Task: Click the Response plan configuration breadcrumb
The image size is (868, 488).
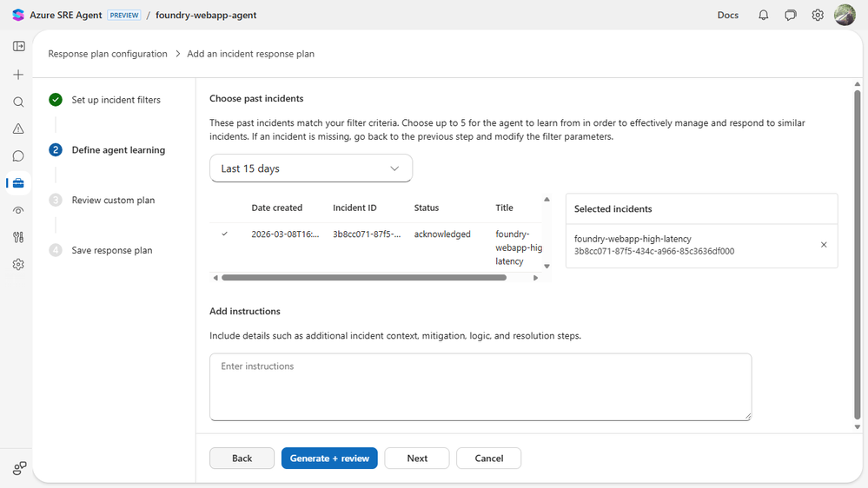Action: point(108,54)
